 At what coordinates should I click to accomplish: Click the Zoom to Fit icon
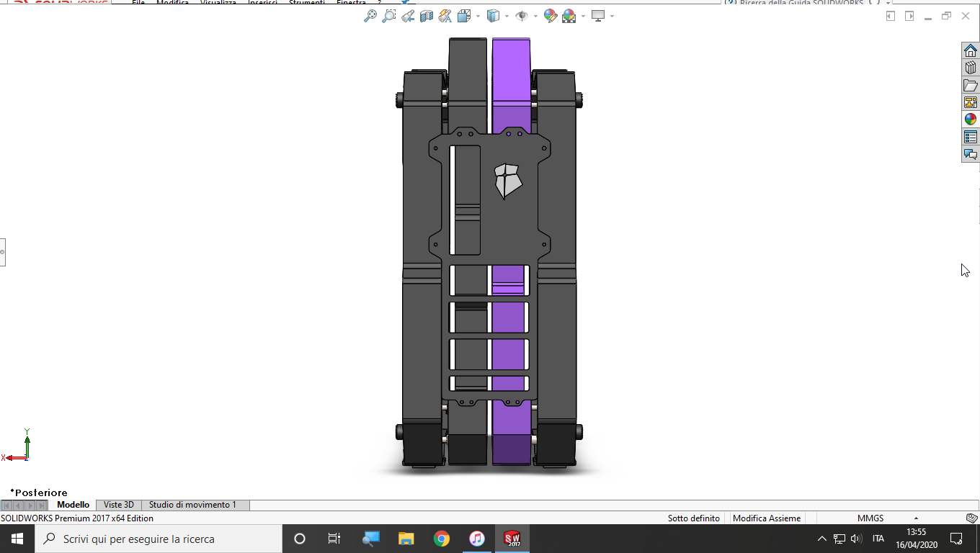[x=370, y=16]
